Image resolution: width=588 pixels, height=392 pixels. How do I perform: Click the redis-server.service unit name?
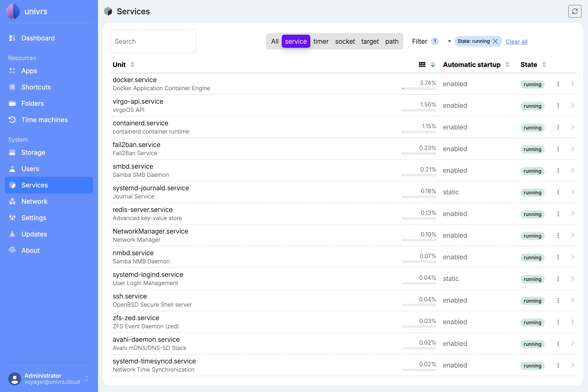pos(143,209)
